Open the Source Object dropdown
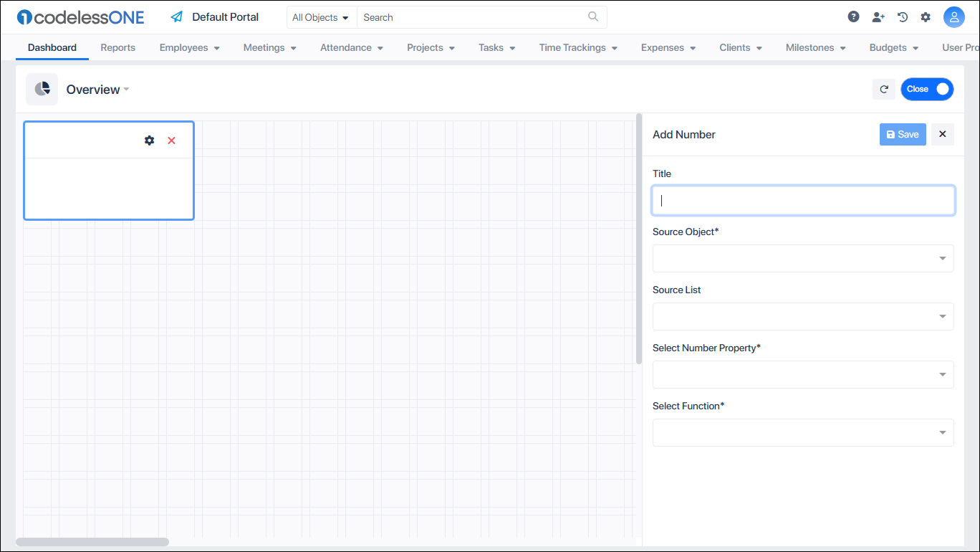Viewport: 980px width, 552px height. point(802,258)
